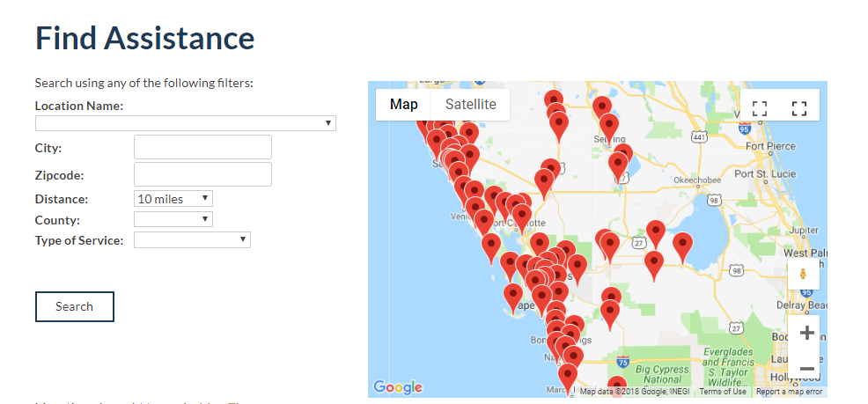This screenshot has height=404, width=868.
Task: Click the red map marker near Sebring
Action: pyautogui.click(x=609, y=127)
